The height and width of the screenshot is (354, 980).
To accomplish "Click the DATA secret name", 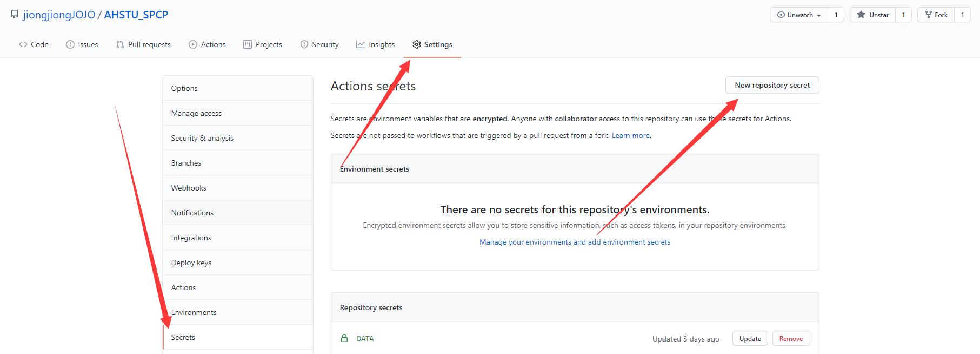I will coord(365,338).
